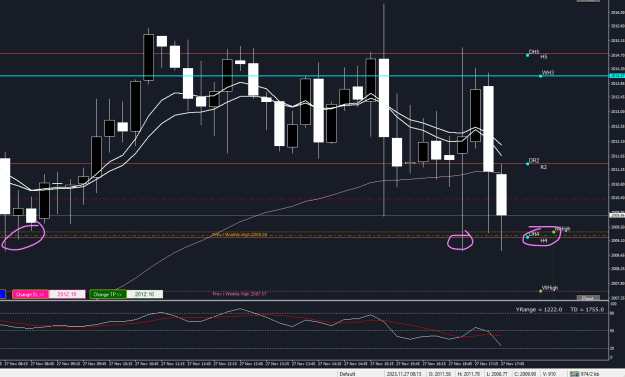Select the DR2 pivot marker dot
Screen dimensions: 625x377
(x=527, y=164)
